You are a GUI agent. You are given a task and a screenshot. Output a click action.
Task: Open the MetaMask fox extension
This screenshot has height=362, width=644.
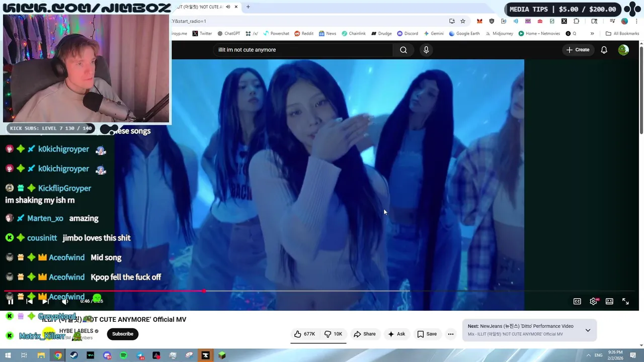click(x=479, y=21)
